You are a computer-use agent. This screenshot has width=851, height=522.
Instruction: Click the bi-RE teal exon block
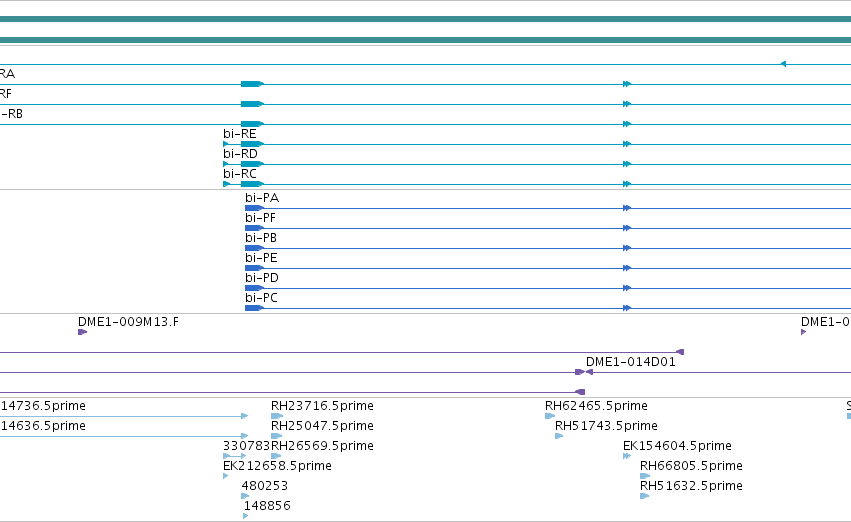[x=252, y=144]
